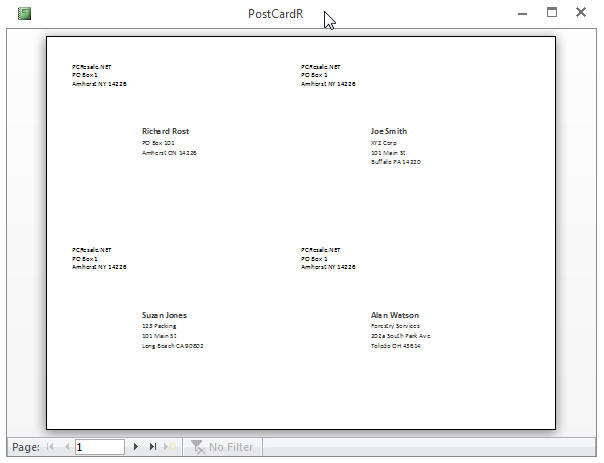Image resolution: width=604 pixels, height=463 pixels.
Task: Minimize the PostCardR report window
Action: click(521, 13)
